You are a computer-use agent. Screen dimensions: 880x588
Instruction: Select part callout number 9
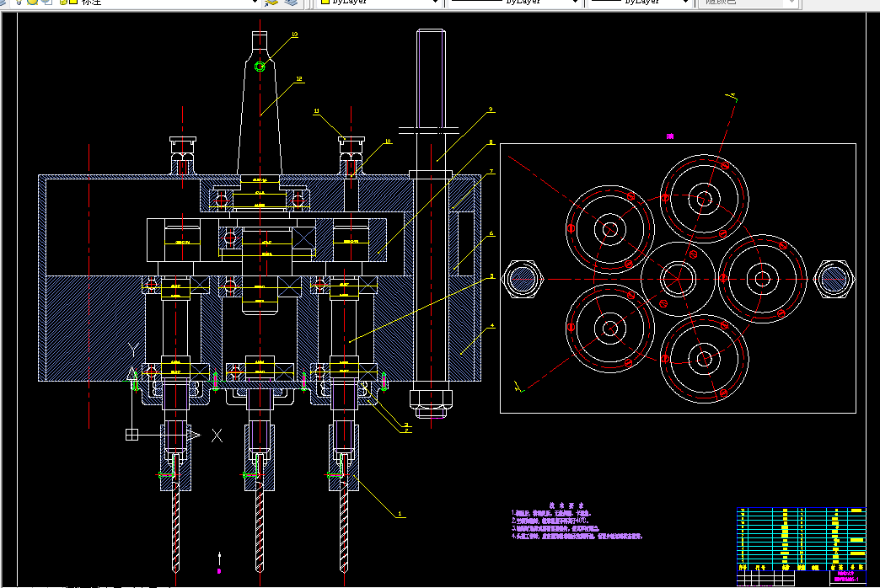pyautogui.click(x=491, y=110)
